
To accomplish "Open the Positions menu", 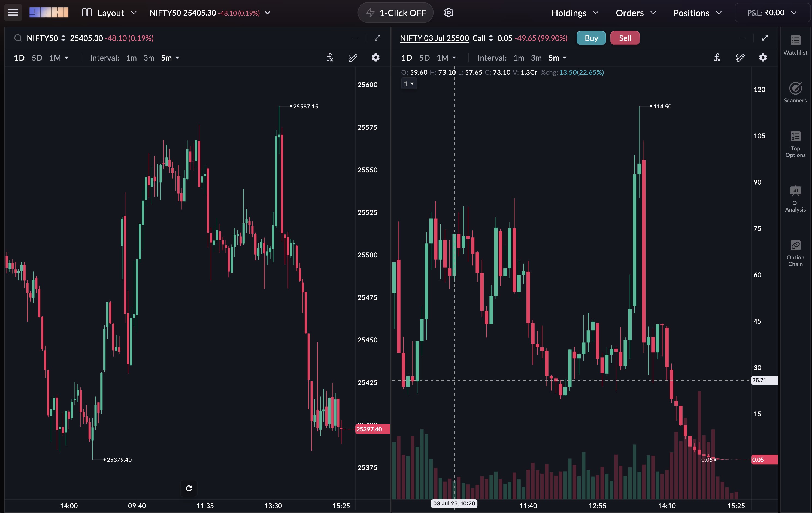I will (697, 13).
